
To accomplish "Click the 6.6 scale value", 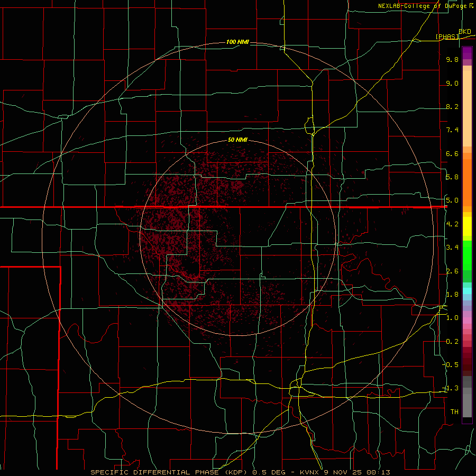I will [452, 153].
